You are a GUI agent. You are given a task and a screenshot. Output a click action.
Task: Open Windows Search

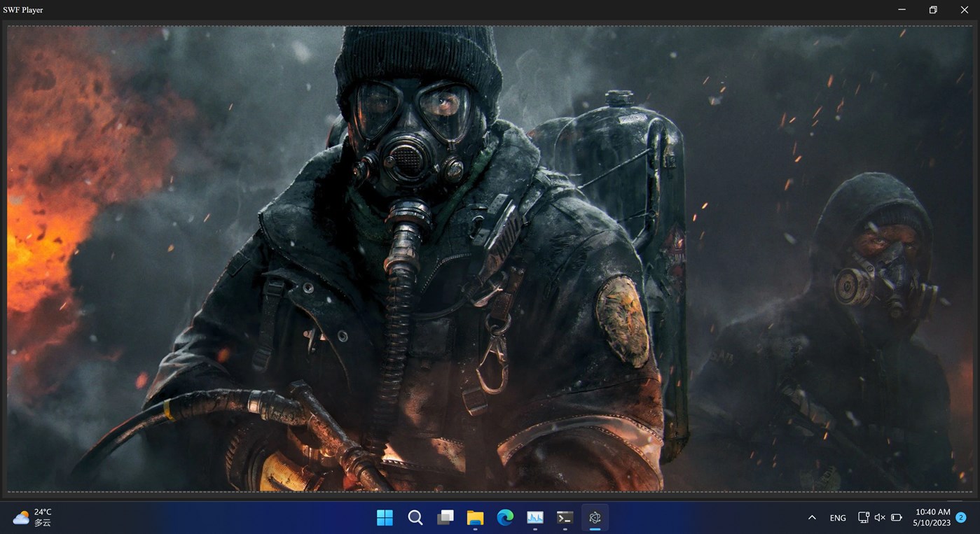pos(415,518)
